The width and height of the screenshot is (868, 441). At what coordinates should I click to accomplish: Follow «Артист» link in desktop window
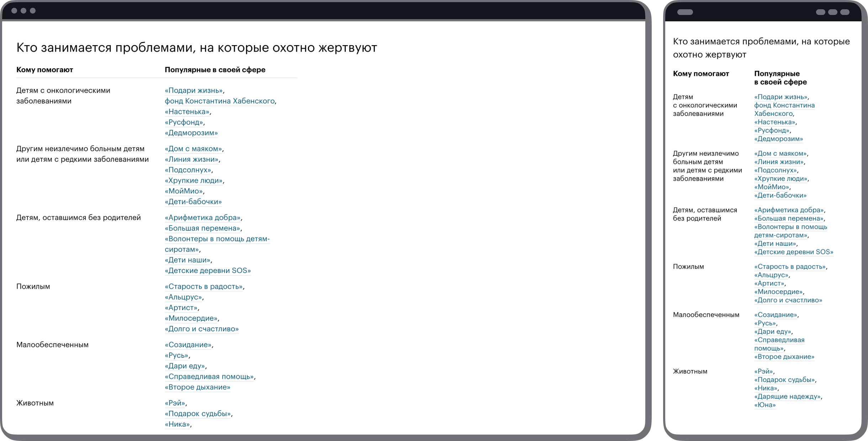click(x=181, y=308)
